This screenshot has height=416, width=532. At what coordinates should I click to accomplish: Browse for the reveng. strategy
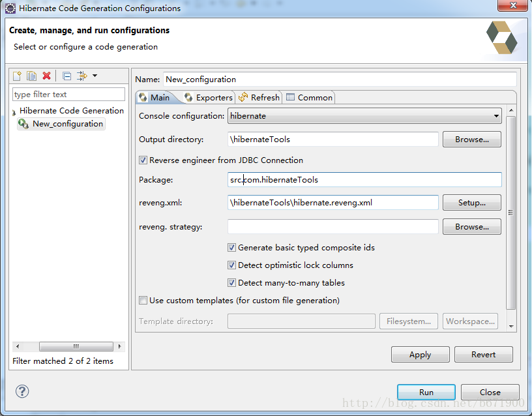[x=471, y=227]
